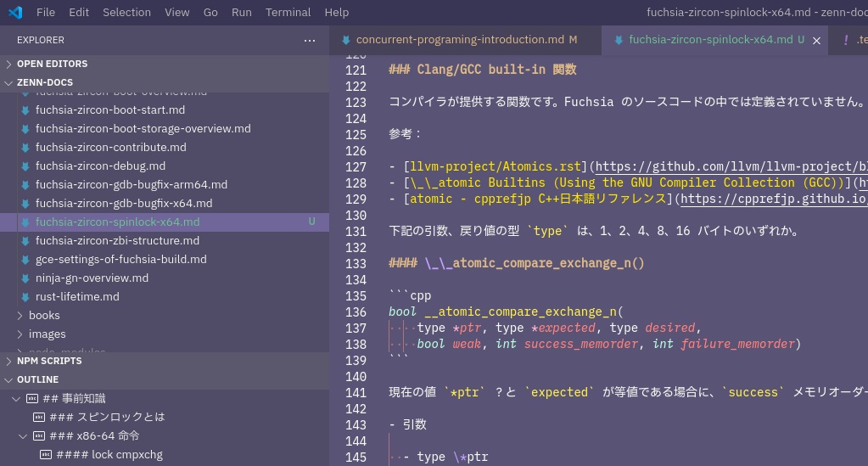Viewport: 868px width, 466px height.
Task: Open fuchsia-zircon-debug.md file
Action: click(100, 166)
